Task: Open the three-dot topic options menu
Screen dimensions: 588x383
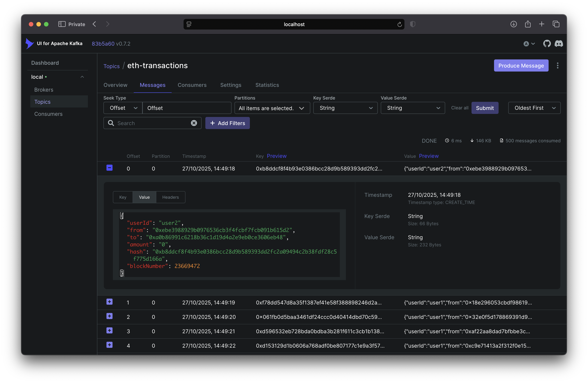Action: tap(558, 65)
